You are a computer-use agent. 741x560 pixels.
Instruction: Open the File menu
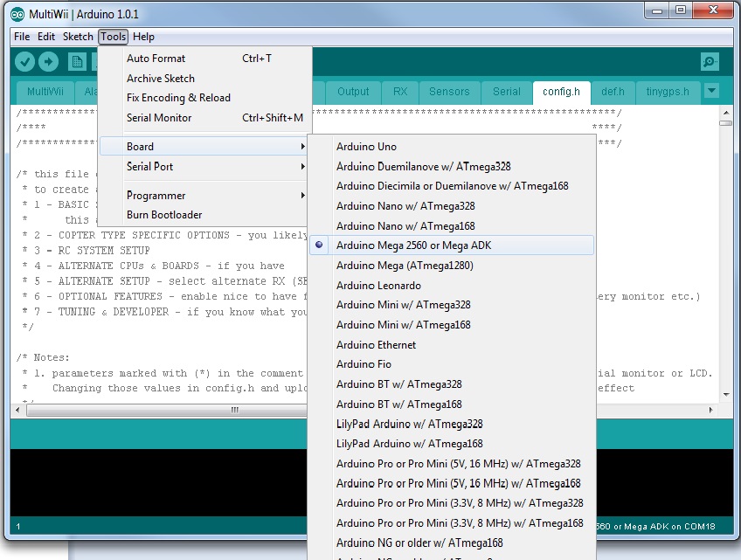tap(22, 37)
